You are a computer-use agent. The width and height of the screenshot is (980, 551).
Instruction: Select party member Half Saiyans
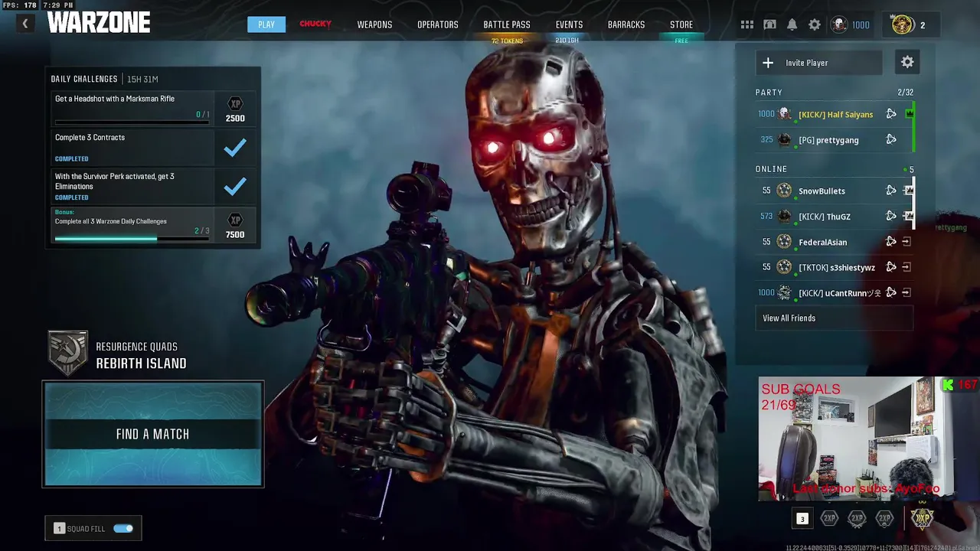click(835, 114)
